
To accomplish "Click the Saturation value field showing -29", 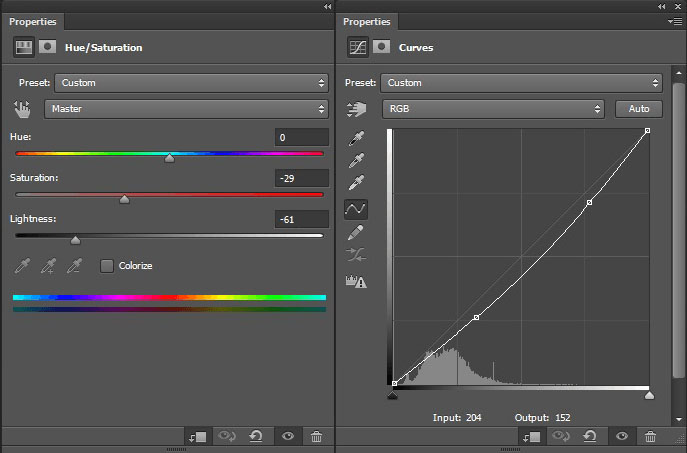I will click(x=302, y=178).
